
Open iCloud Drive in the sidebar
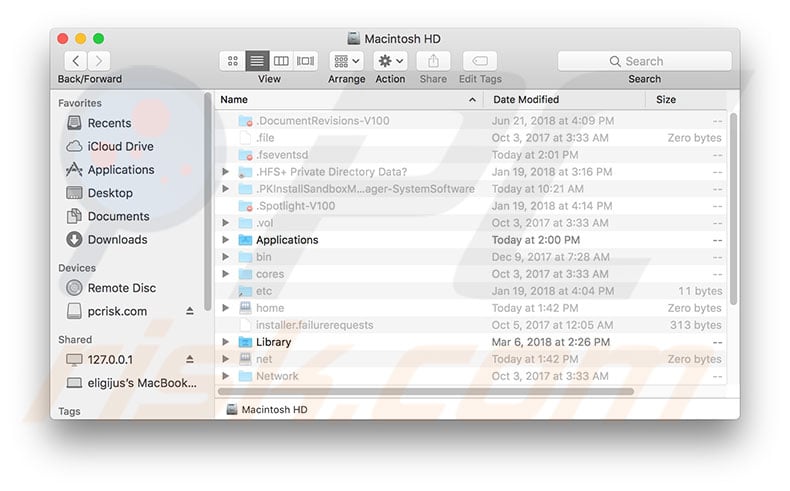tap(110, 146)
